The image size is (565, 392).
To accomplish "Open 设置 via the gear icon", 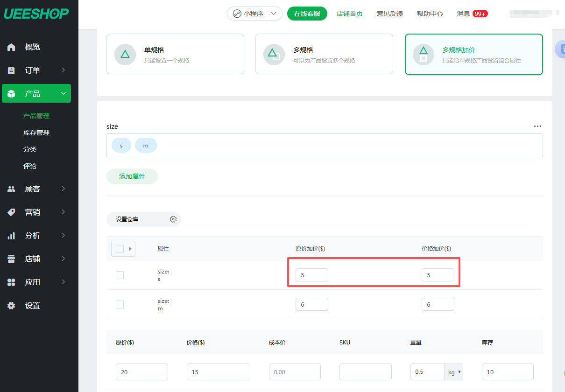I will [12, 306].
